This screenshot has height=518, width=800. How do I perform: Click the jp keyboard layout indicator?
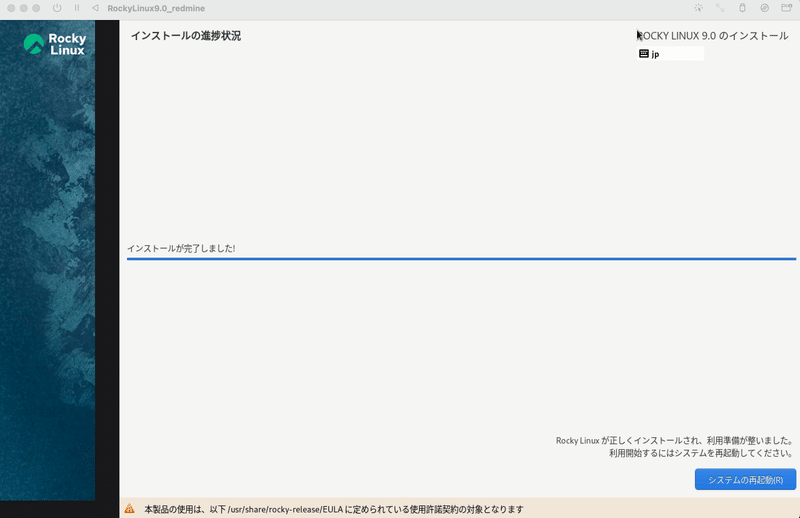[x=670, y=54]
